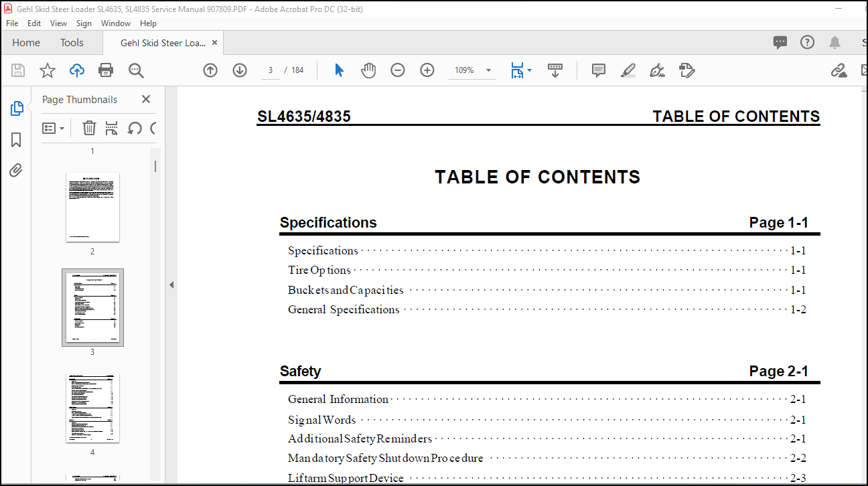The width and height of the screenshot is (868, 486).
Task: Click the thumbnails panel scrollbar
Action: coord(155,166)
